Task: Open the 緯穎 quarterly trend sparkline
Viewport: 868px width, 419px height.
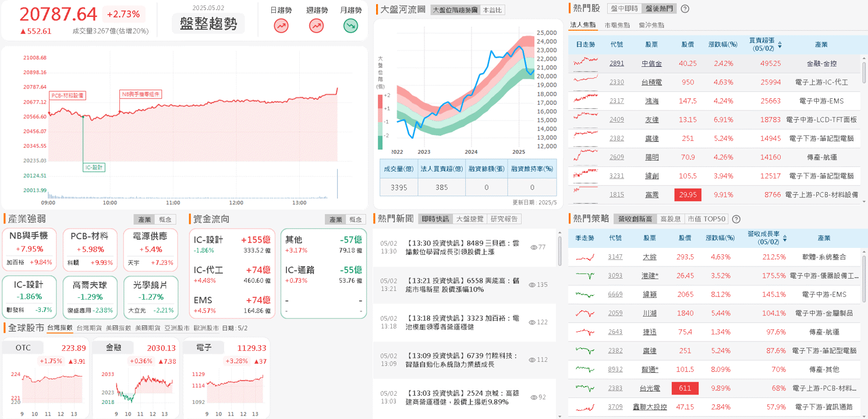Action: pyautogui.click(x=585, y=294)
